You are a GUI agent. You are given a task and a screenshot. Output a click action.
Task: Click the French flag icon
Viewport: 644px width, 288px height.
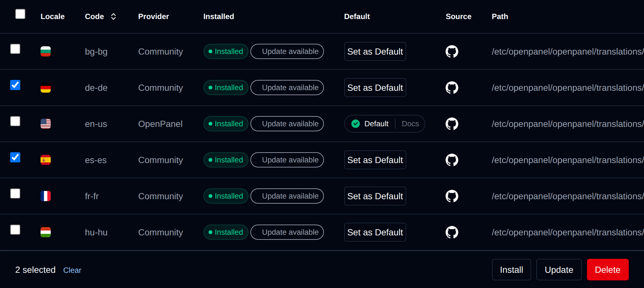coord(46,196)
